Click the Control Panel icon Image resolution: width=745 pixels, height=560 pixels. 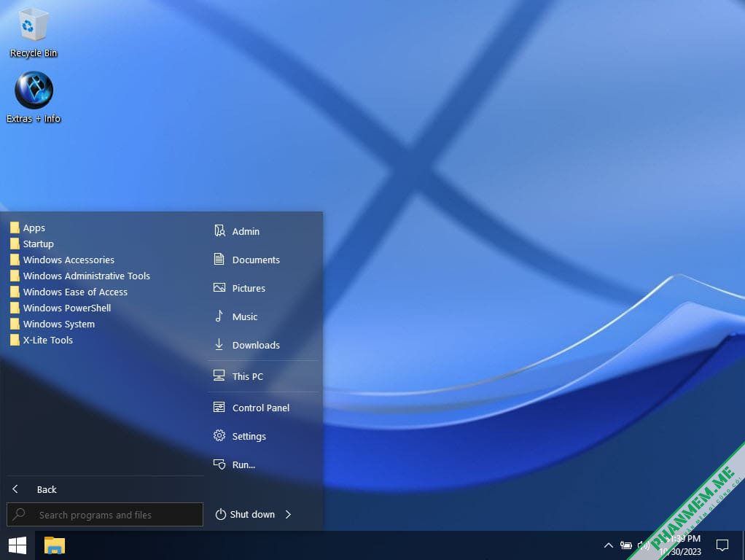[219, 407]
